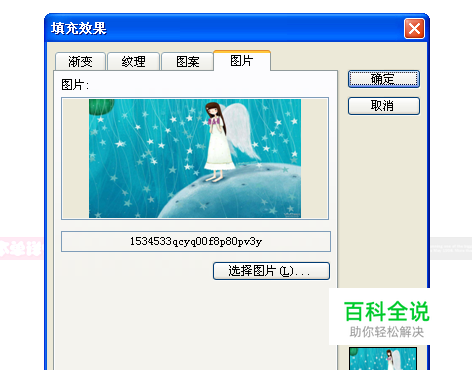The width and height of the screenshot is (472, 370).
Task: Open the 纹理 tab
Action: 133,62
